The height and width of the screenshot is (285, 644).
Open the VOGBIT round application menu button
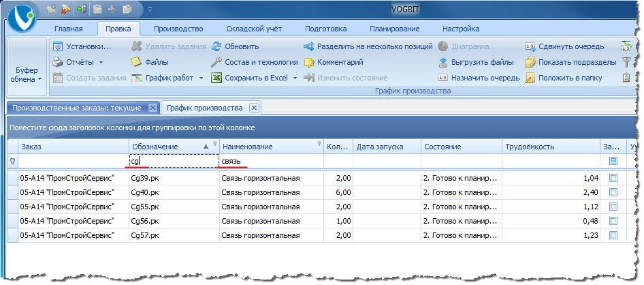click(x=22, y=19)
